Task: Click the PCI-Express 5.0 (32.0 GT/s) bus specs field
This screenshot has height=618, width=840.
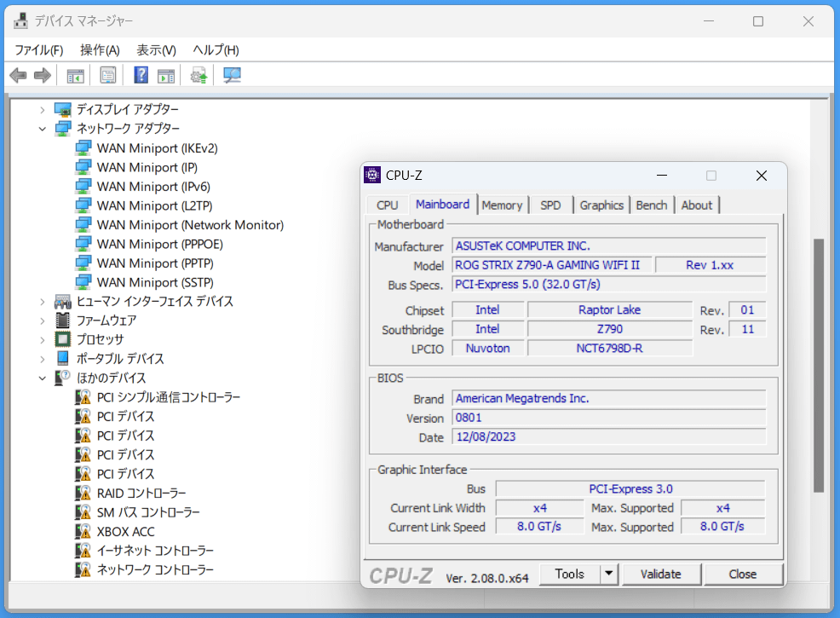Action: tap(609, 284)
